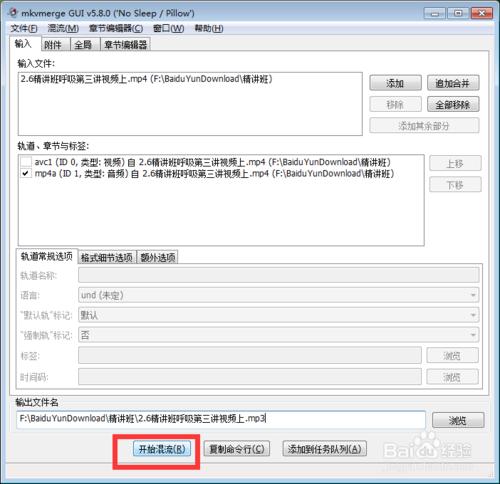Click the 全部移除 button
Viewport: 500px width, 484px height.
pos(453,105)
